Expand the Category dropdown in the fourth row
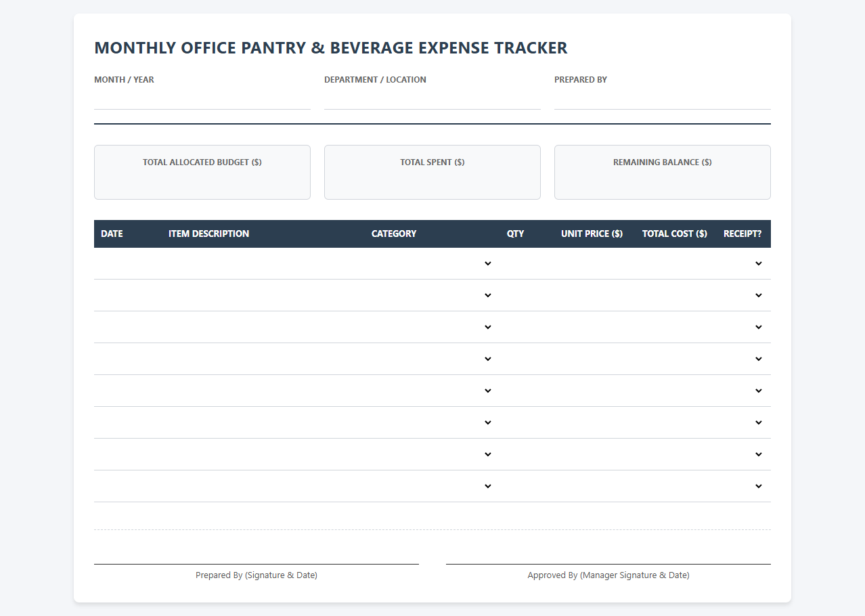This screenshot has width=865, height=616. click(x=432, y=359)
